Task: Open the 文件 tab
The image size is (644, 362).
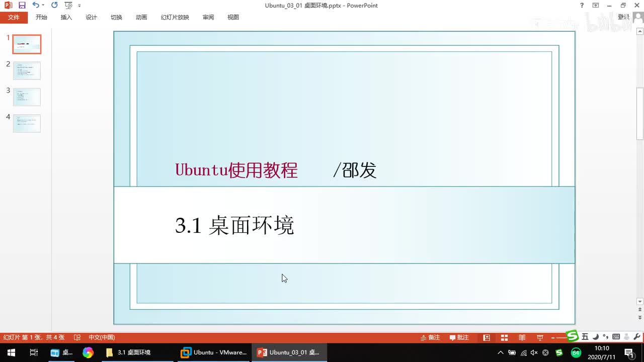Action: (14, 17)
